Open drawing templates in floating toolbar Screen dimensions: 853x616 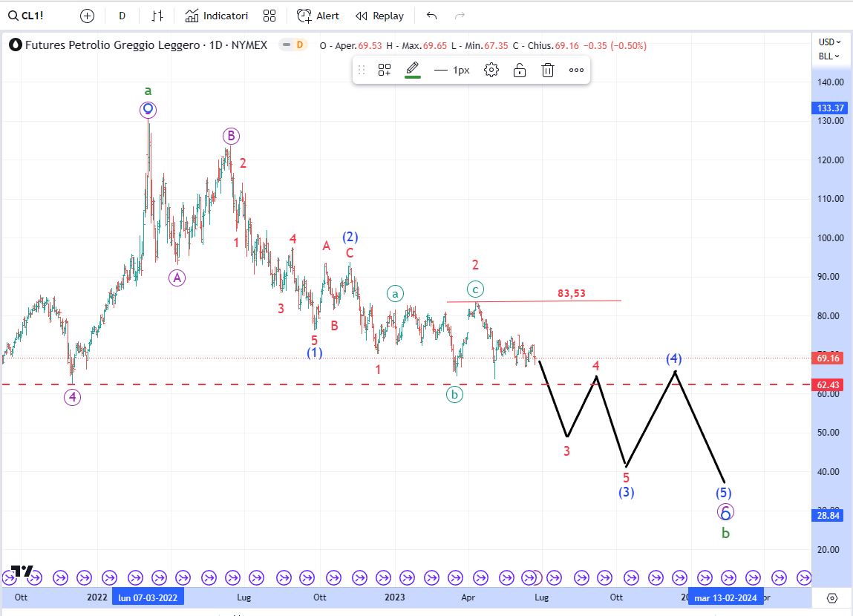click(385, 71)
